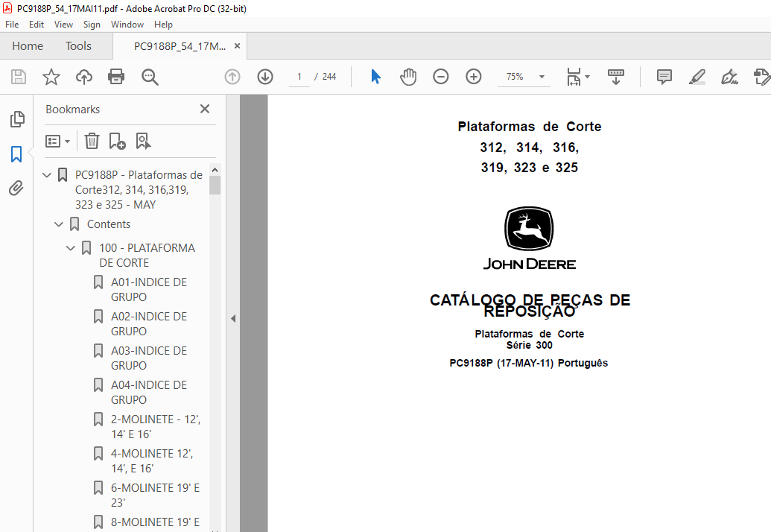The image size is (771, 532).
Task: Collapse navigation pane with side arrow
Action: [233, 319]
